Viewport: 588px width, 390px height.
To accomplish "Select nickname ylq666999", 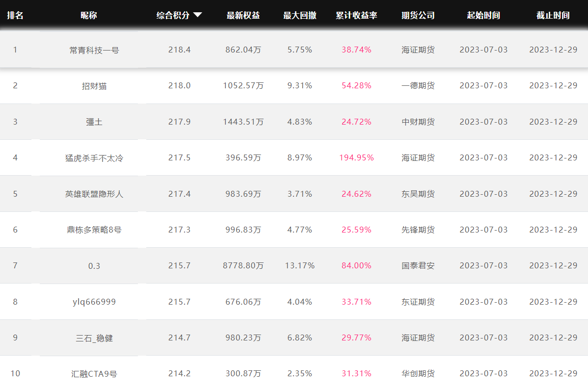I will (x=94, y=302).
